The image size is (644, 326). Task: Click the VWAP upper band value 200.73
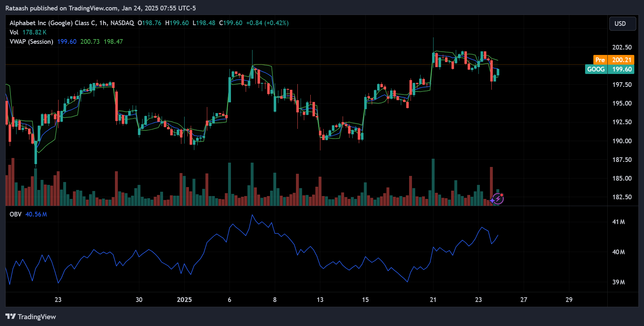pyautogui.click(x=90, y=42)
